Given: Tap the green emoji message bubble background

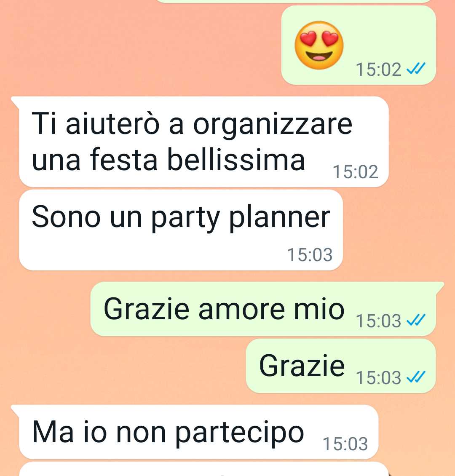Looking at the screenshot, I should (359, 45).
